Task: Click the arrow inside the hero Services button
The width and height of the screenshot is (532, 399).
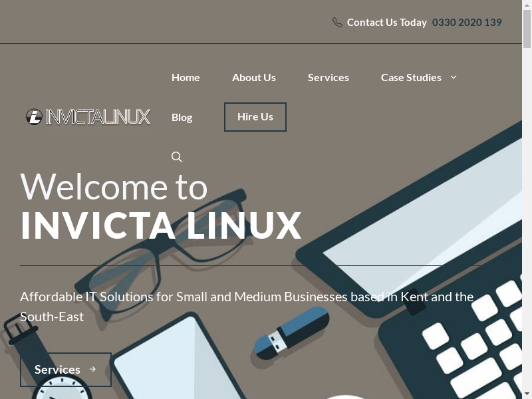Action: (x=92, y=369)
